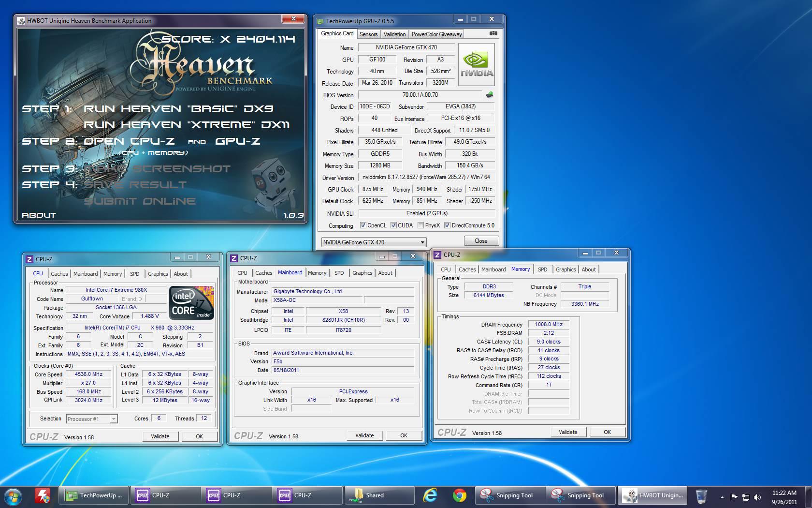Click Validate in the CPU-Z CPU window
812x508 pixels.
pos(160,436)
